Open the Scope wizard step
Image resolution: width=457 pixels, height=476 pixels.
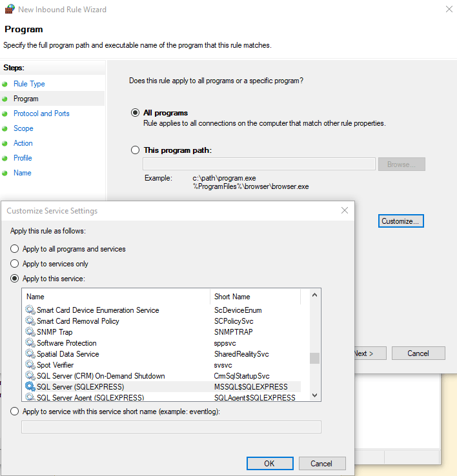pyautogui.click(x=23, y=128)
